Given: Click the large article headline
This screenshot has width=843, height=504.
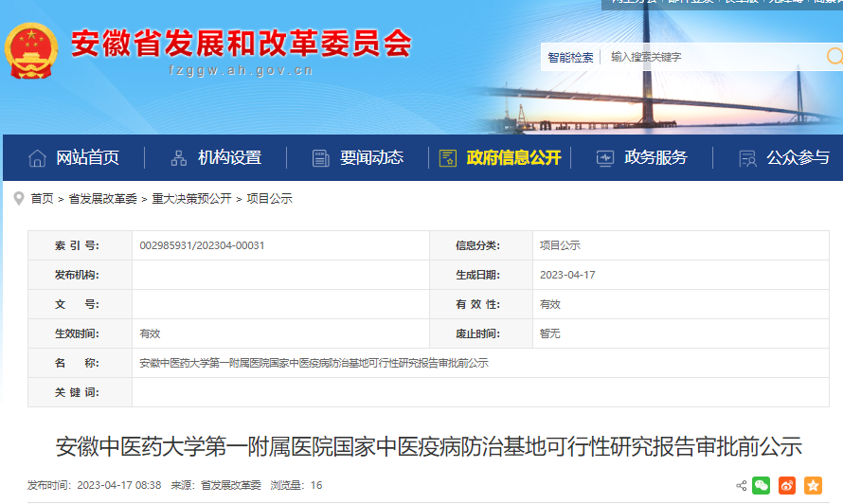Looking at the screenshot, I should tap(428, 446).
